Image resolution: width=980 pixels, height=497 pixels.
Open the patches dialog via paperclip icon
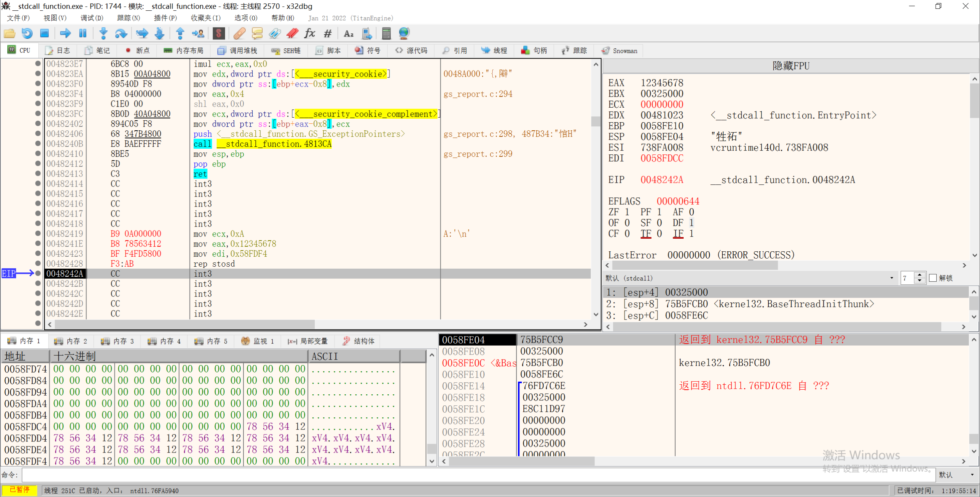pyautogui.click(x=238, y=33)
